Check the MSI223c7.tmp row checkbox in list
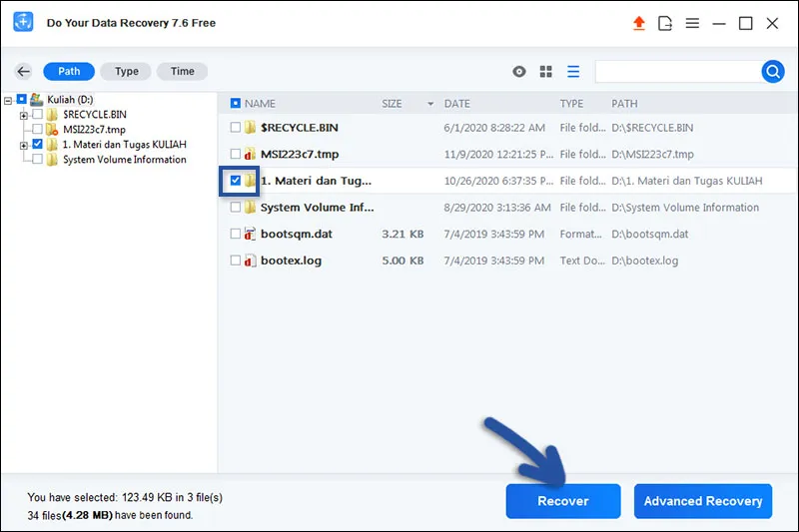This screenshot has width=799, height=532. pyautogui.click(x=235, y=154)
